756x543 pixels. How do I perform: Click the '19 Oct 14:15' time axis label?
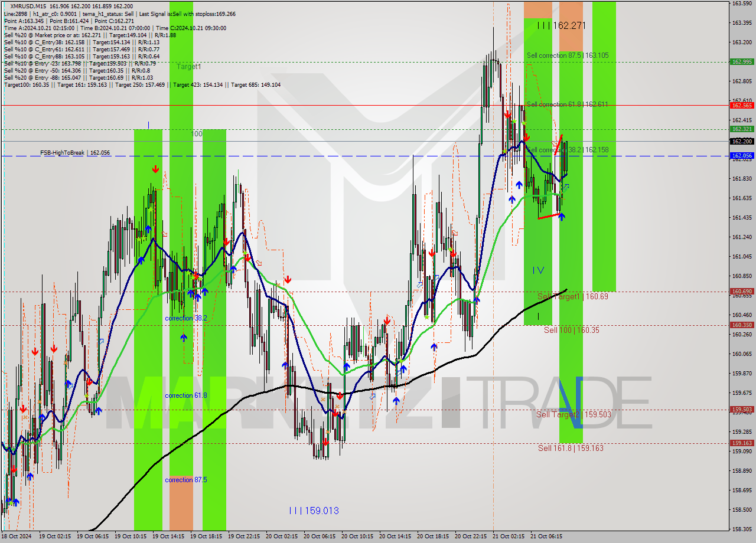click(x=168, y=537)
